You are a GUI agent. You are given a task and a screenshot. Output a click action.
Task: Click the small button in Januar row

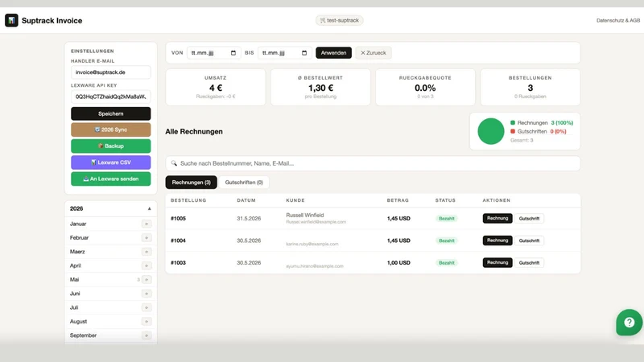click(x=147, y=224)
